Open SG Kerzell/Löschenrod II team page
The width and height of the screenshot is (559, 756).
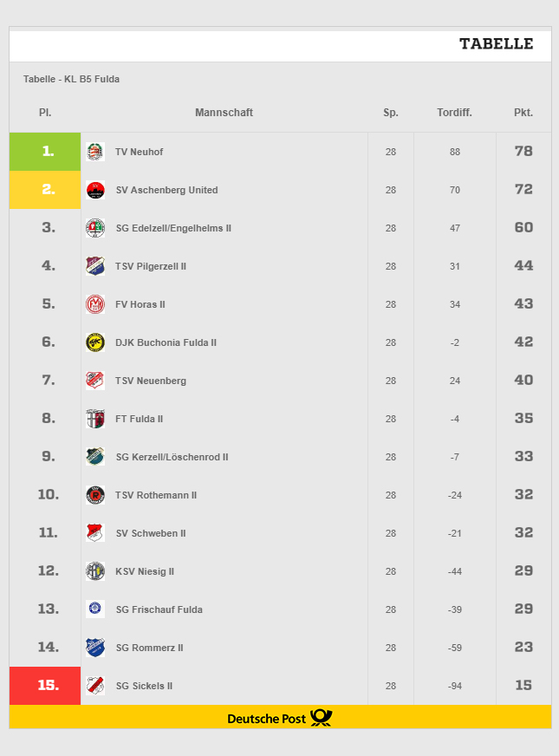tap(172, 457)
